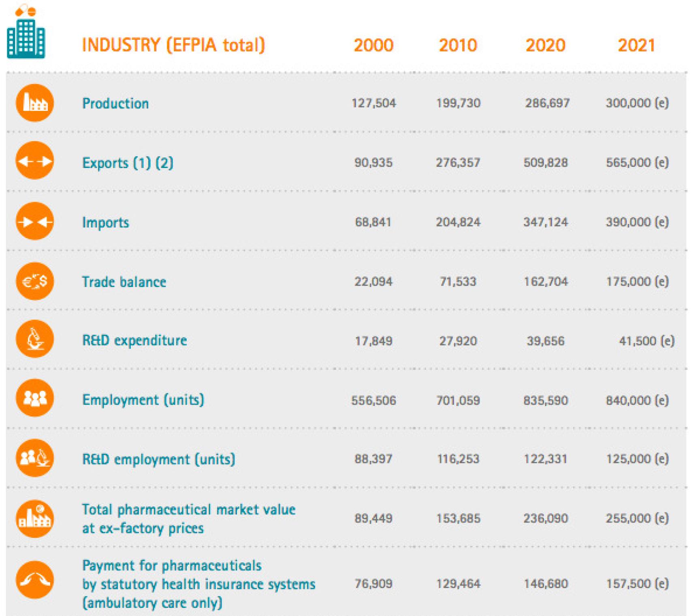Click the 2000 column header

(373, 45)
